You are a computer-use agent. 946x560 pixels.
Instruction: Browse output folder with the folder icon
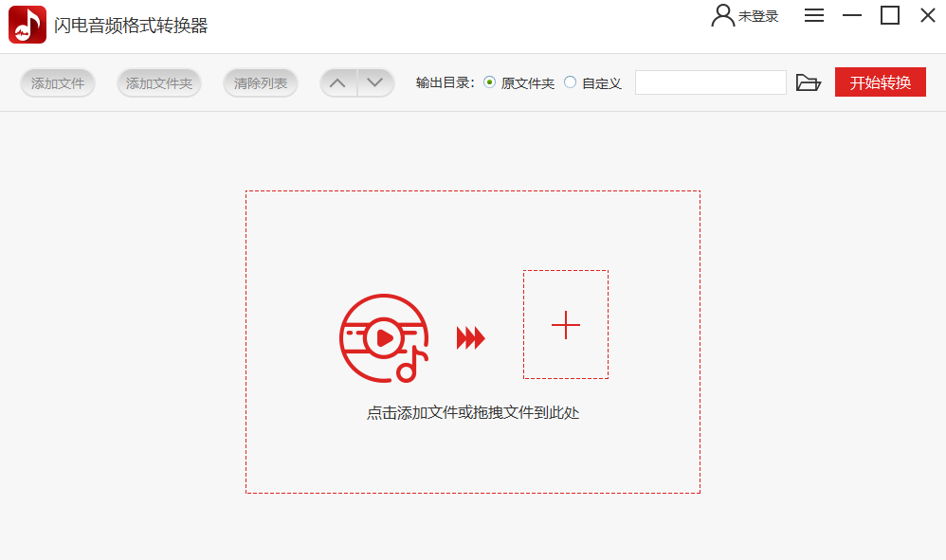coord(809,82)
